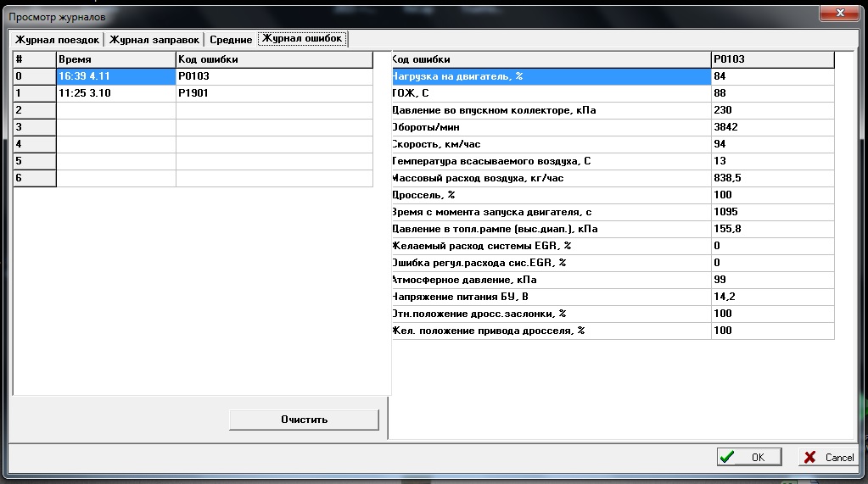Click the left Код ошибки column header
Viewport: 868px width, 484px height.
(273, 59)
